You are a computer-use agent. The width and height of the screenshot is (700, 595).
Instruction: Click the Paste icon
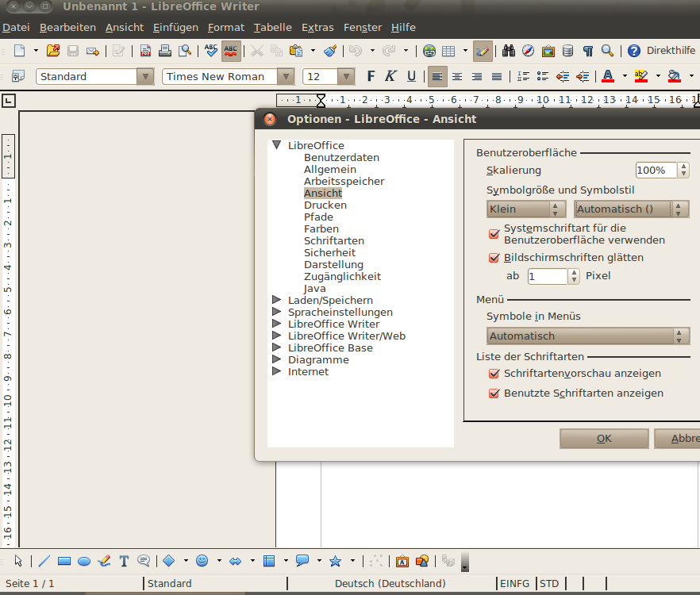(296, 51)
